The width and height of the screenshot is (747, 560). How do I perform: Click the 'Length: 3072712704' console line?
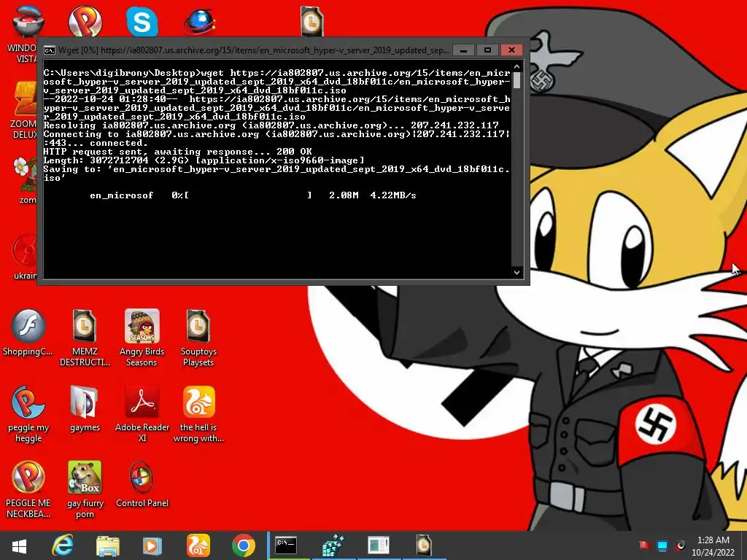204,160
